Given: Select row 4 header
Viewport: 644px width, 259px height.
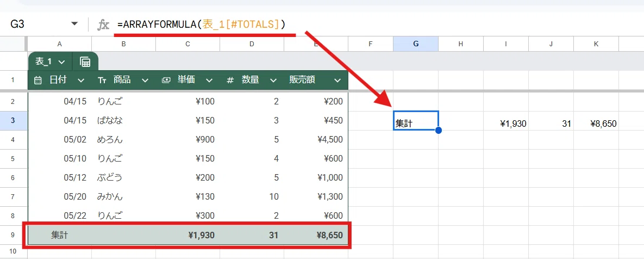Looking at the screenshot, I should [12, 140].
